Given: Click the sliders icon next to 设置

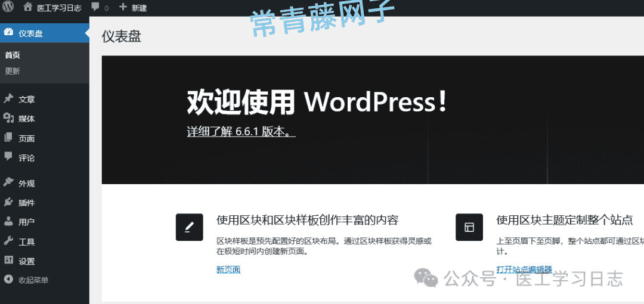Looking at the screenshot, I should (x=8, y=260).
